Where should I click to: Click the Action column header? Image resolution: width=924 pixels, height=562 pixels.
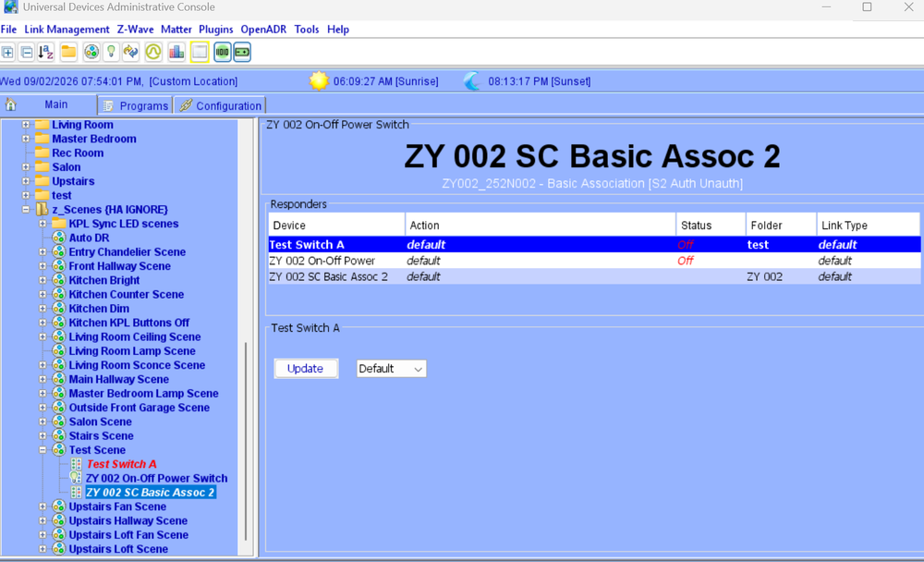(x=541, y=226)
